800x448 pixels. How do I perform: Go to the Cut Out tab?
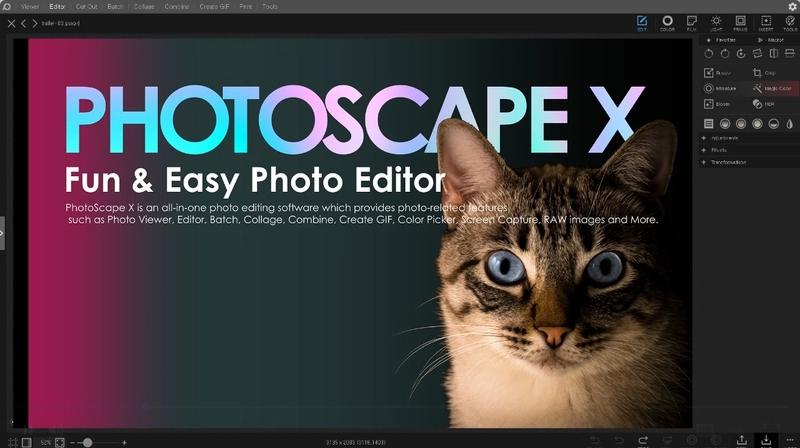point(86,7)
